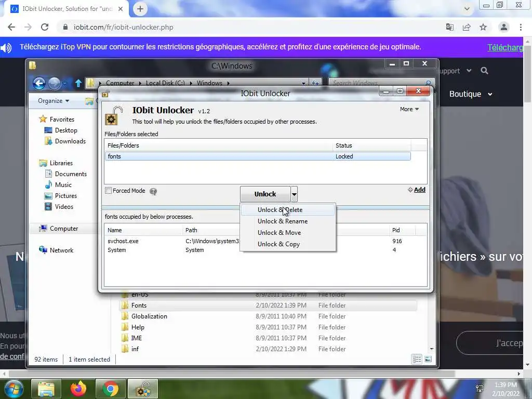Click the Add link in IObit Unlocker
The width and height of the screenshot is (532, 399).
click(417, 190)
